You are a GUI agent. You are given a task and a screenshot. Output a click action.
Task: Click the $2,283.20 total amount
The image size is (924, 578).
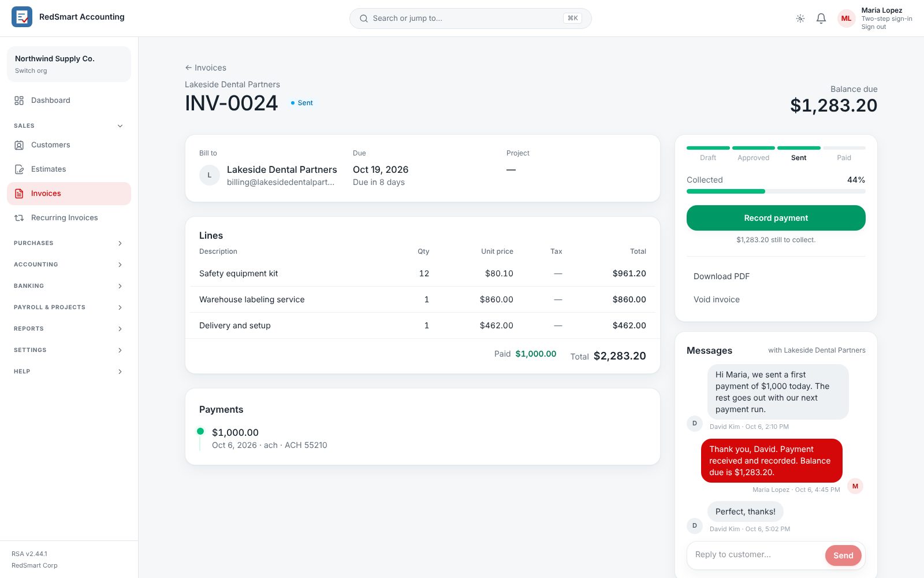pyautogui.click(x=620, y=356)
